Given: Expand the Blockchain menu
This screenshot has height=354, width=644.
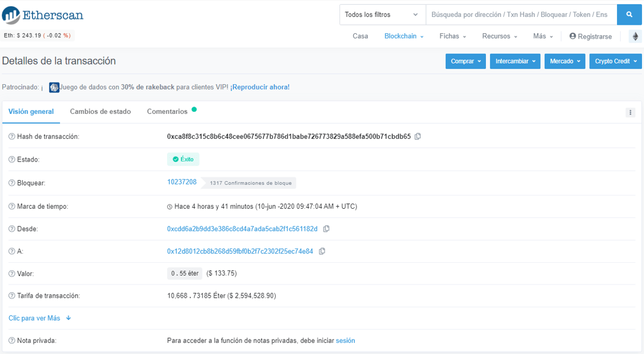Looking at the screenshot, I should pos(404,36).
